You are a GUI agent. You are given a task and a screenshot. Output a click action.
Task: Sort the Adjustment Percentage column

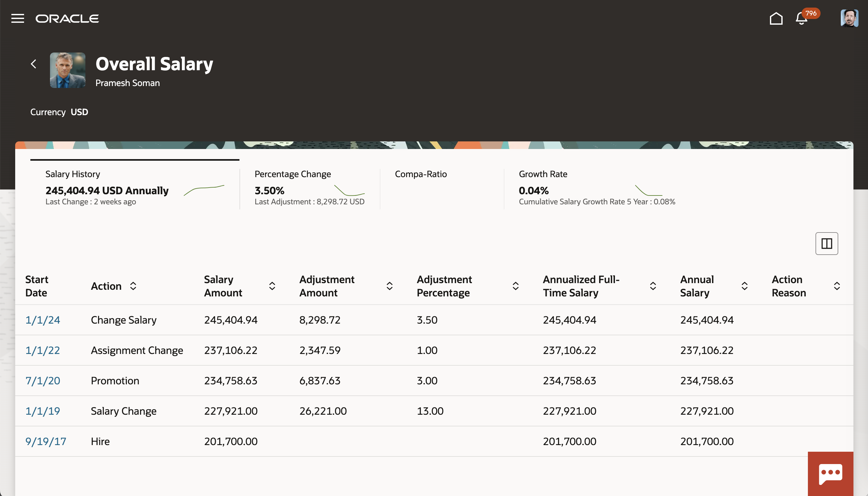coord(515,286)
